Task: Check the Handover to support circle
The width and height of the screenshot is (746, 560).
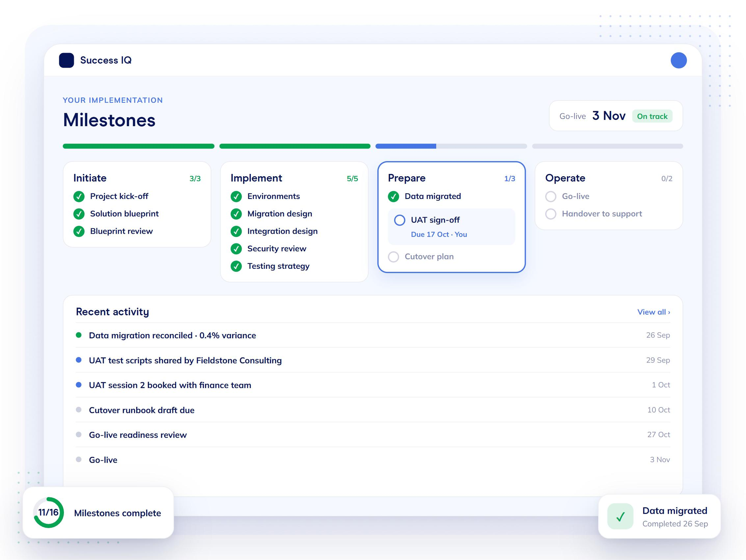Action: [x=551, y=214]
